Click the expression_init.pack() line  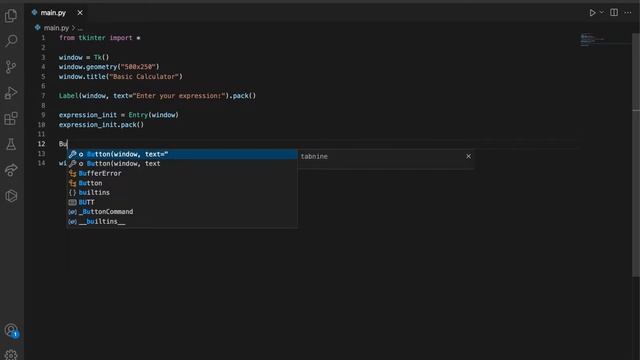click(101, 124)
